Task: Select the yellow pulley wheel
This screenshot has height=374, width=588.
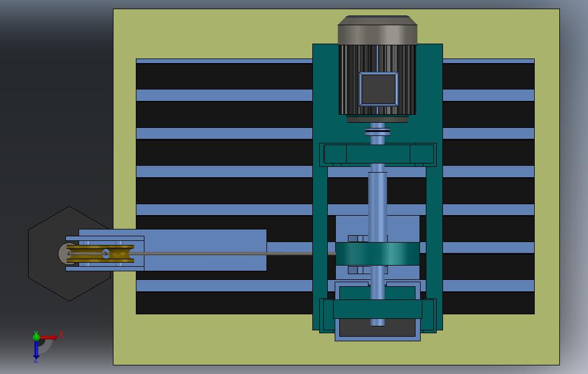Action: 100,254
